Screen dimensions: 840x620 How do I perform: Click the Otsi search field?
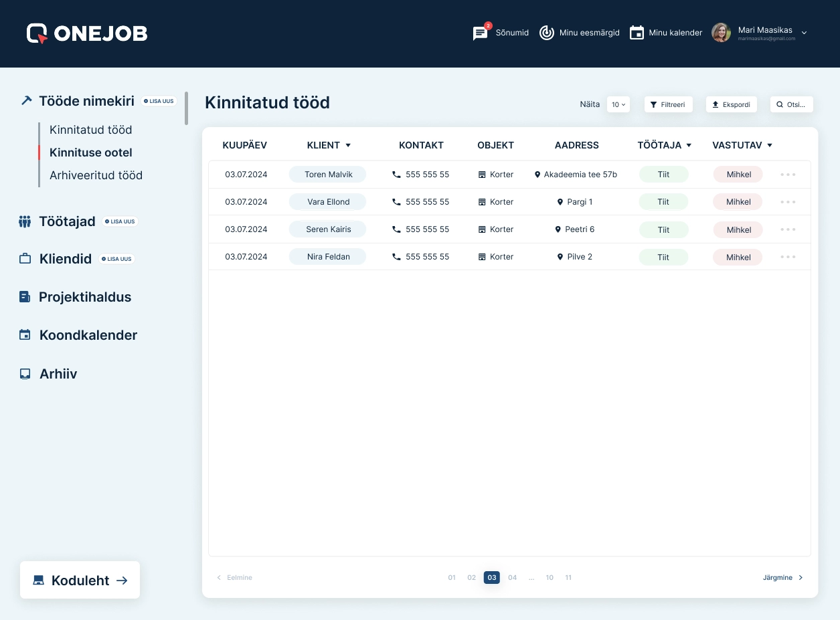[x=791, y=104]
